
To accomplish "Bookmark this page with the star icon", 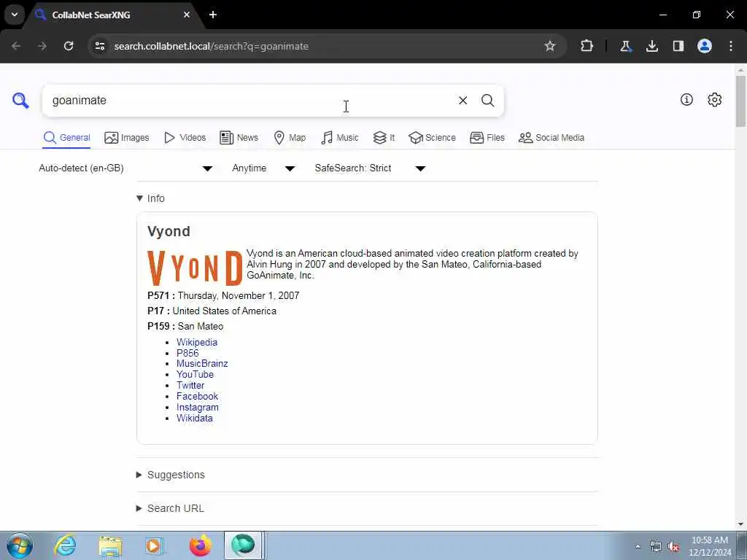I will tap(550, 46).
